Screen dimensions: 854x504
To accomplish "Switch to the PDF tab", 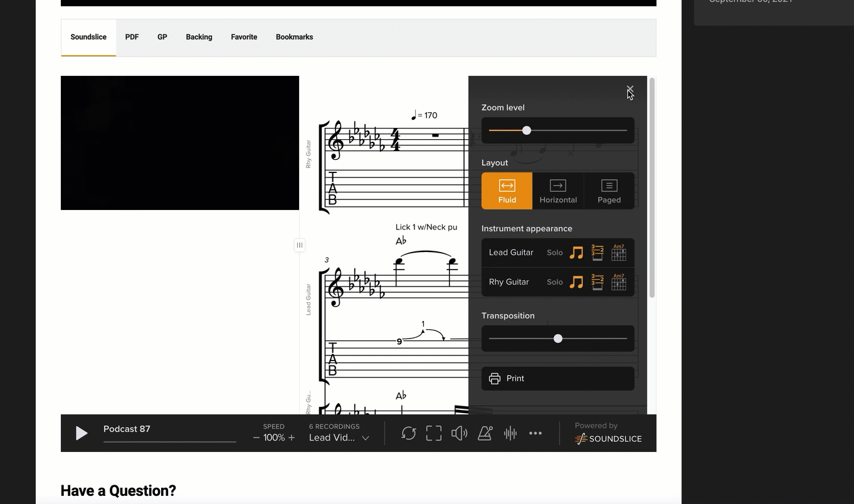I will (x=132, y=37).
